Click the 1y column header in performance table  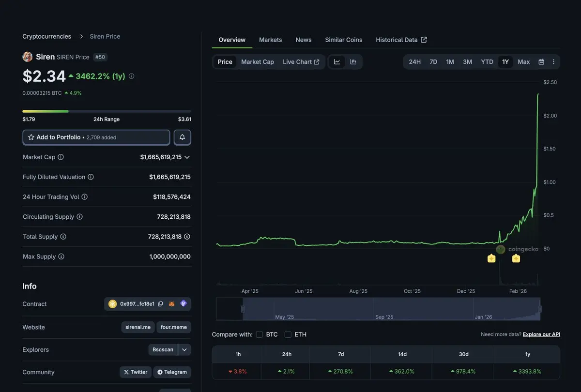528,354
